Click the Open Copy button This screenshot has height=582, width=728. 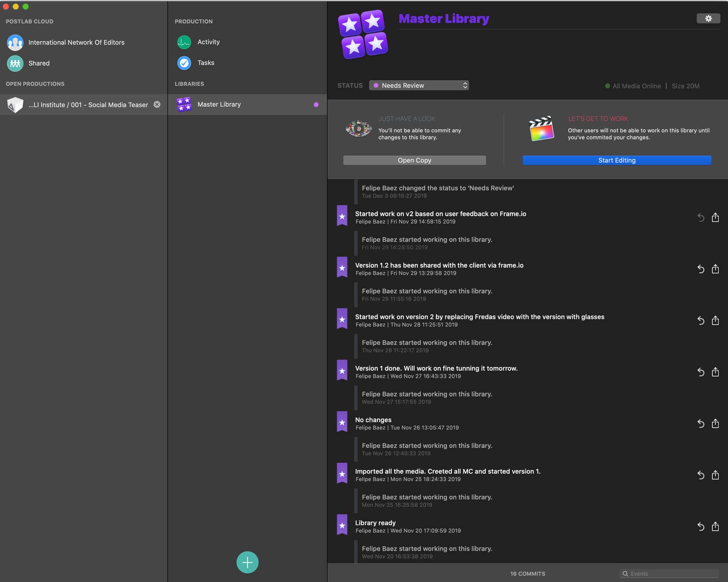(415, 160)
